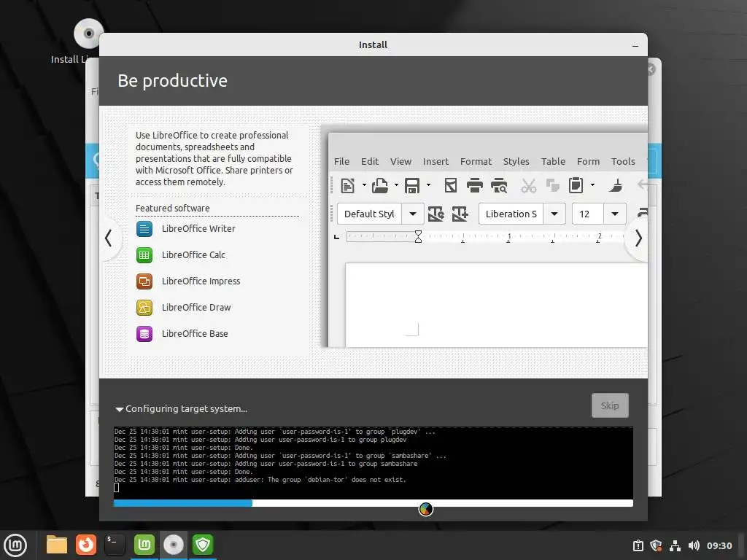
Task: Click the Format menu in slideshow
Action: click(x=476, y=161)
